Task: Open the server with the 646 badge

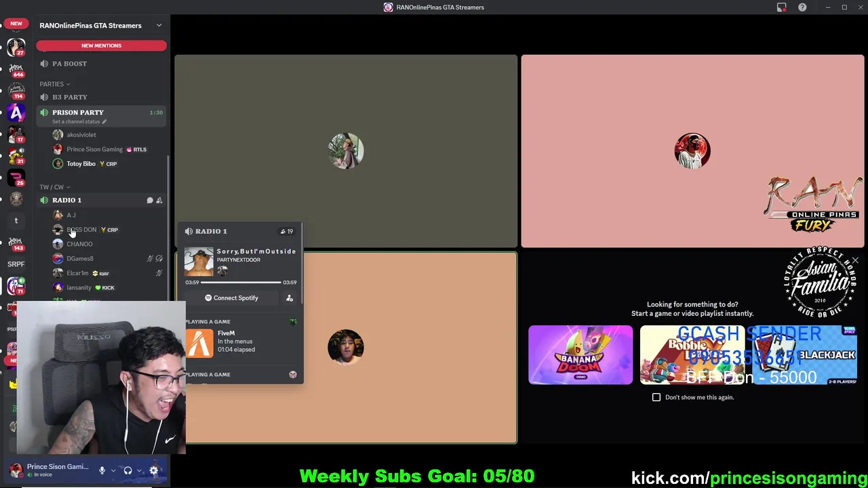Action: click(x=16, y=70)
